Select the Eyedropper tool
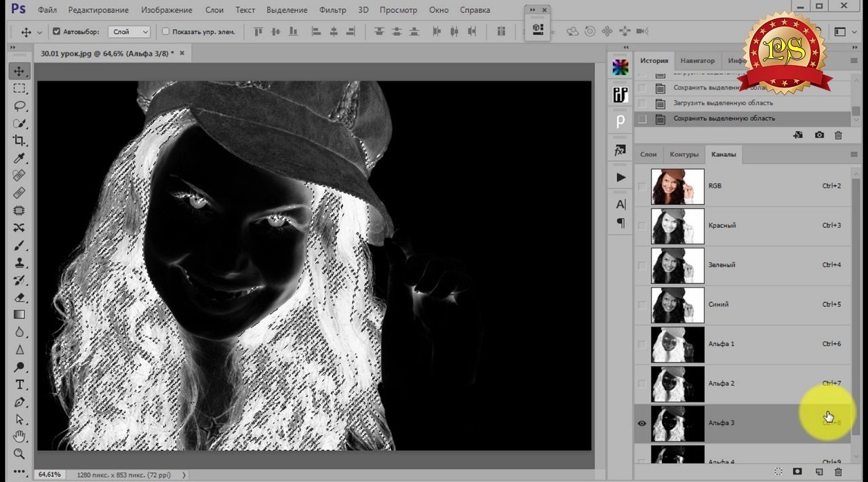The height and width of the screenshot is (482, 868). [x=20, y=158]
